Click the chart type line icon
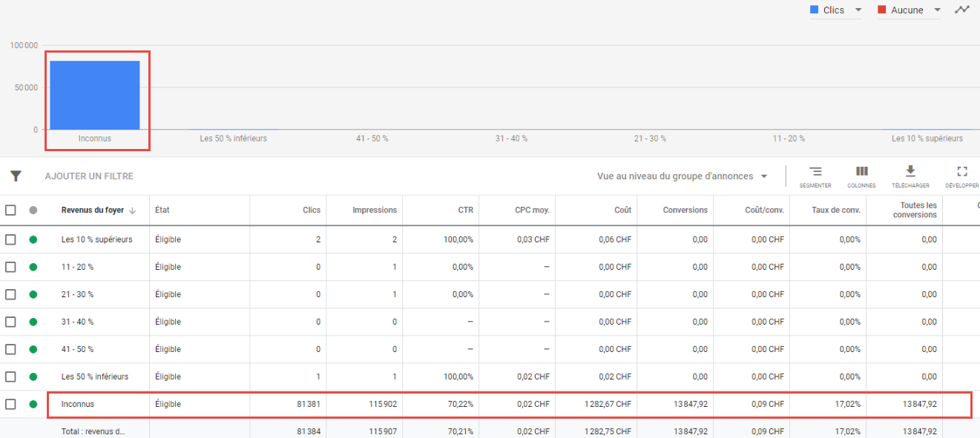Image resolution: width=980 pixels, height=438 pixels. click(x=962, y=10)
